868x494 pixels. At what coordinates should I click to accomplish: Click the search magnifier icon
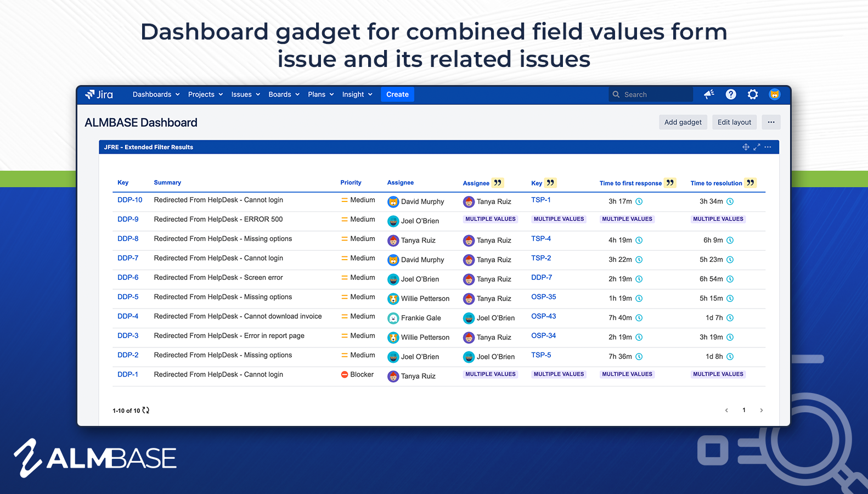click(x=616, y=94)
